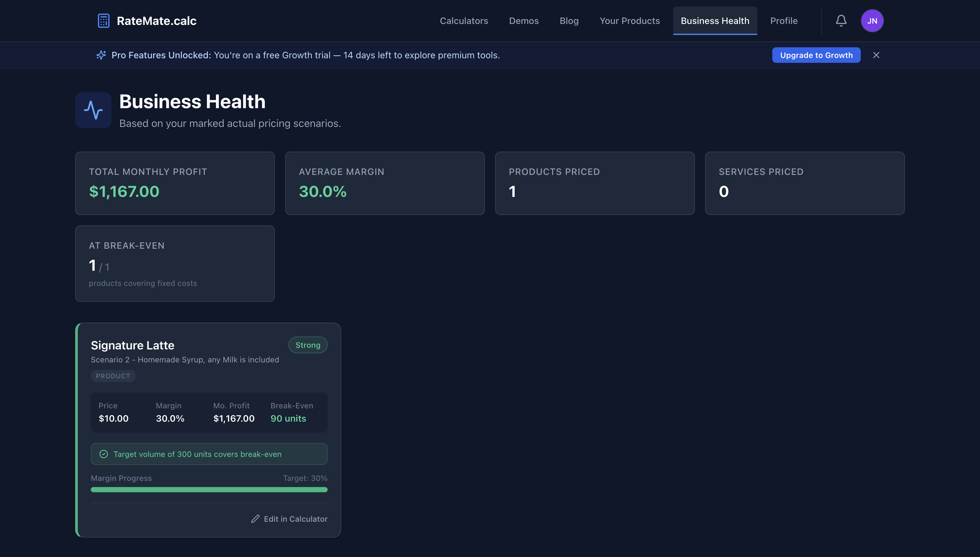Open the JN user avatar menu
Screen dimensions: 980x557
click(872, 21)
